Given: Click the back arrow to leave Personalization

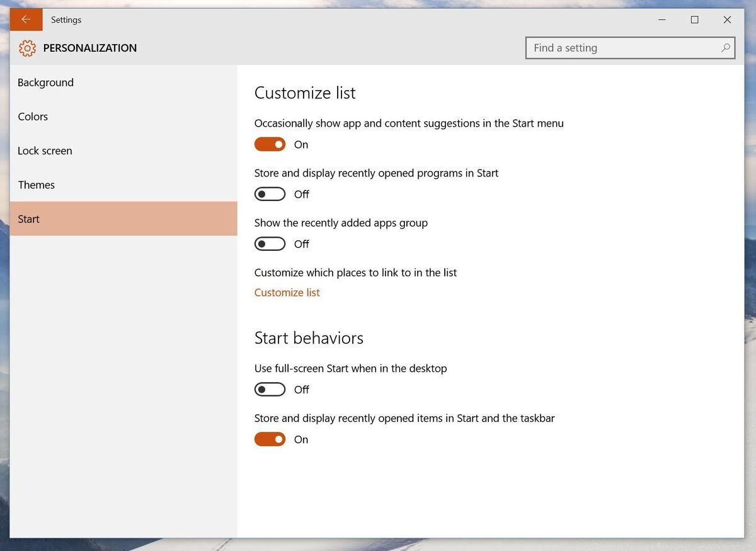Looking at the screenshot, I should click(25, 19).
